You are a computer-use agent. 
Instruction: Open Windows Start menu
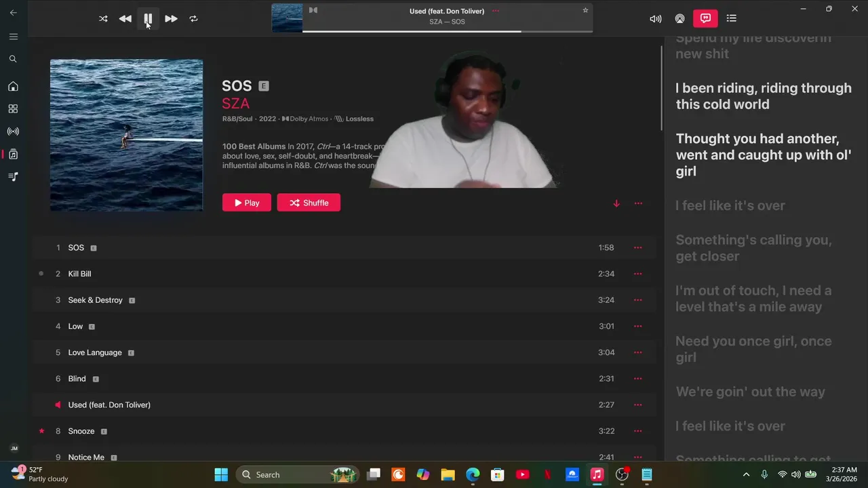tap(221, 474)
